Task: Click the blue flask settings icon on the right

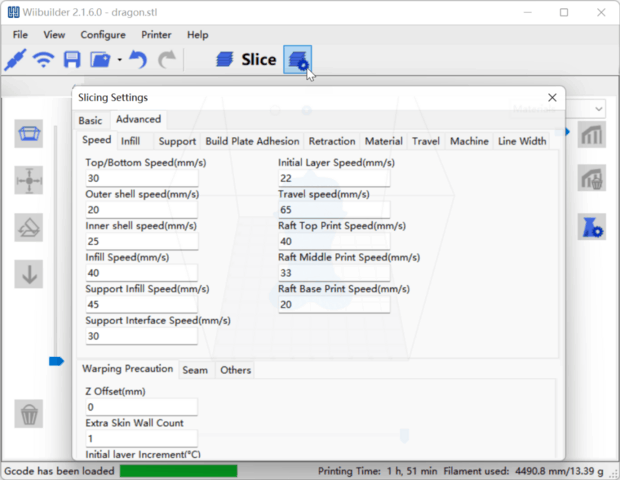Action: pos(591,226)
